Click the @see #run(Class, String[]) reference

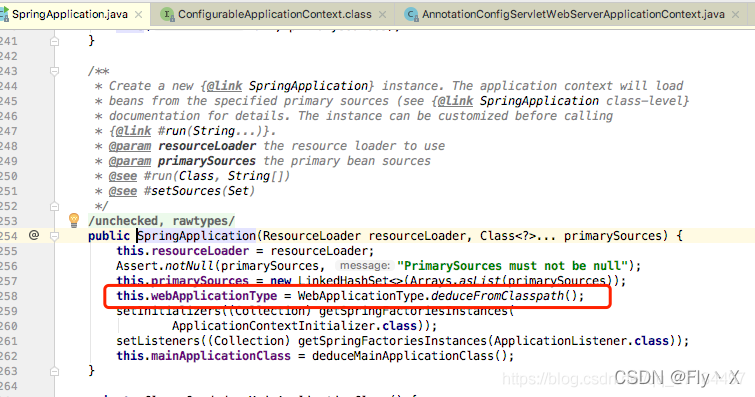pos(199,176)
